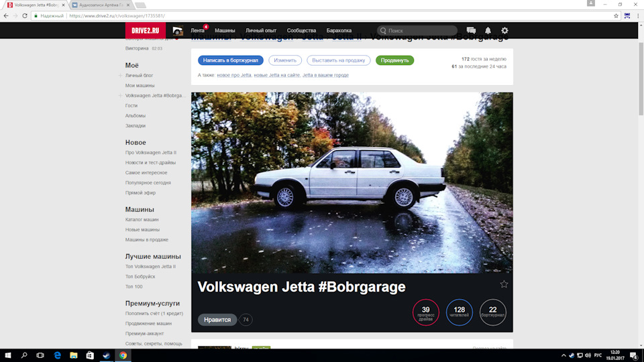The width and height of the screenshot is (644, 362).
Task: Close the Аудиозаписи Артёма tab
Action: (128, 5)
